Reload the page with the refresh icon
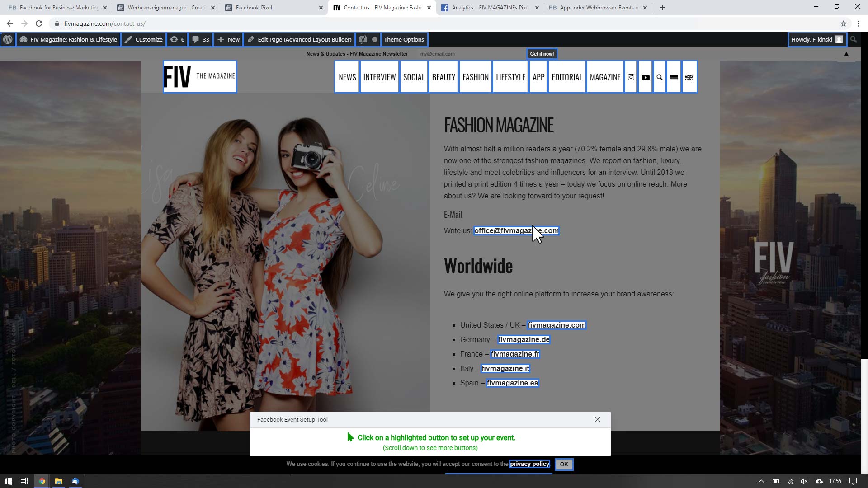 pos(39,23)
